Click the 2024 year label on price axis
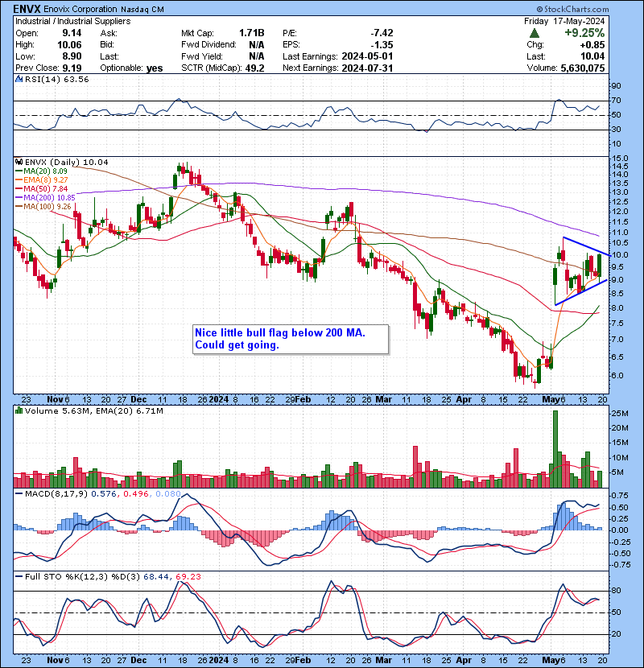The image size is (644, 668). (x=219, y=400)
